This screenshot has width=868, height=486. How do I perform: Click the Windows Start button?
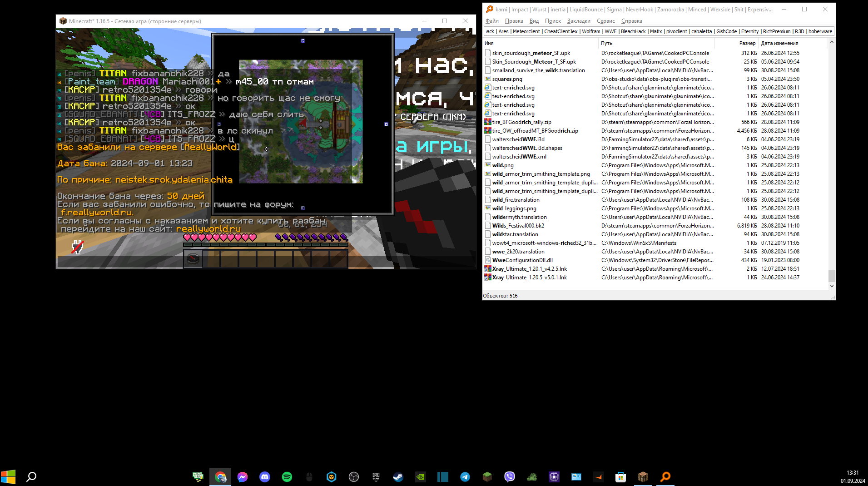[x=8, y=476]
